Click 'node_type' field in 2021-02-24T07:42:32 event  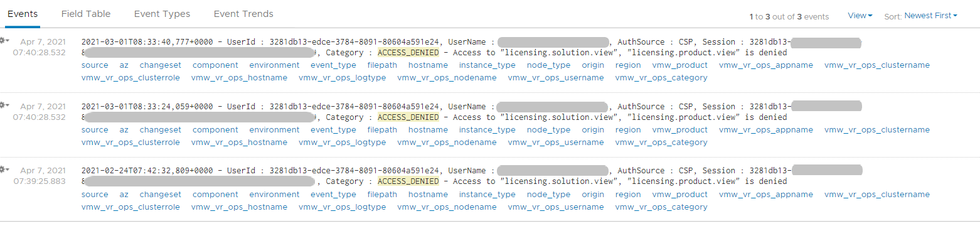[548, 194]
